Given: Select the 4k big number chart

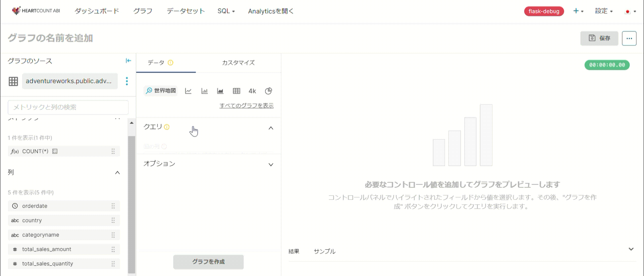Looking at the screenshot, I should pyautogui.click(x=252, y=91).
